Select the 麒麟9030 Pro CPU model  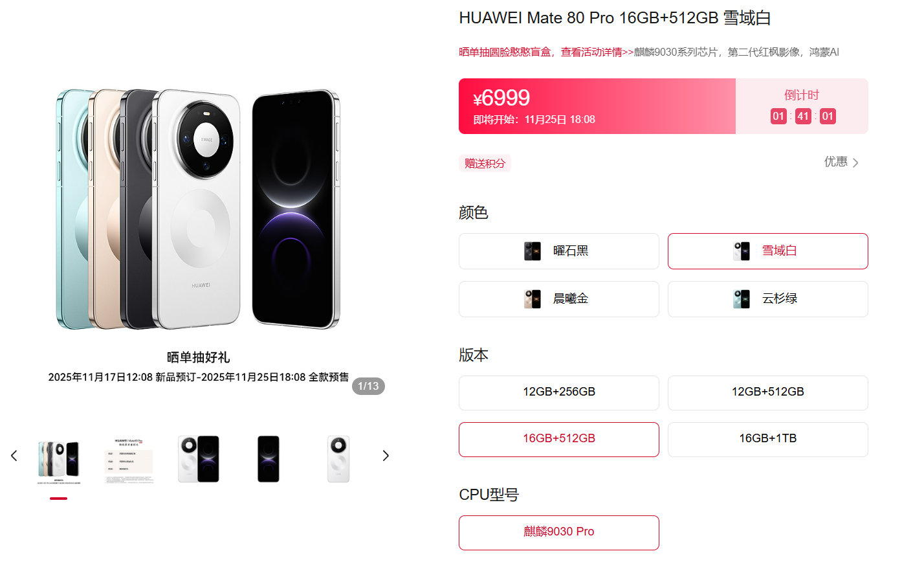[x=559, y=532]
